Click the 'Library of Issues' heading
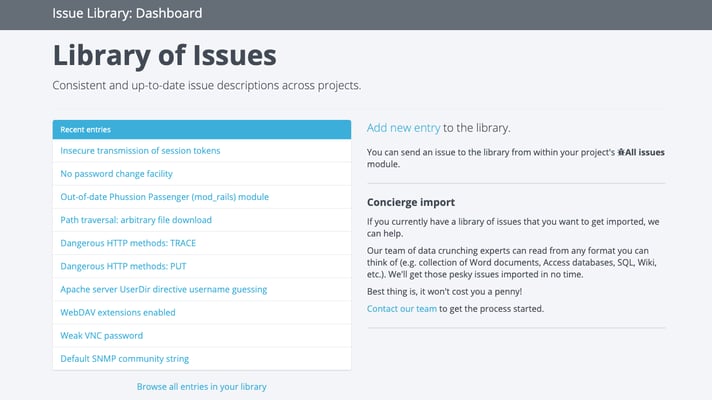Image resolution: width=712 pixels, height=400 pixels. coord(164,55)
